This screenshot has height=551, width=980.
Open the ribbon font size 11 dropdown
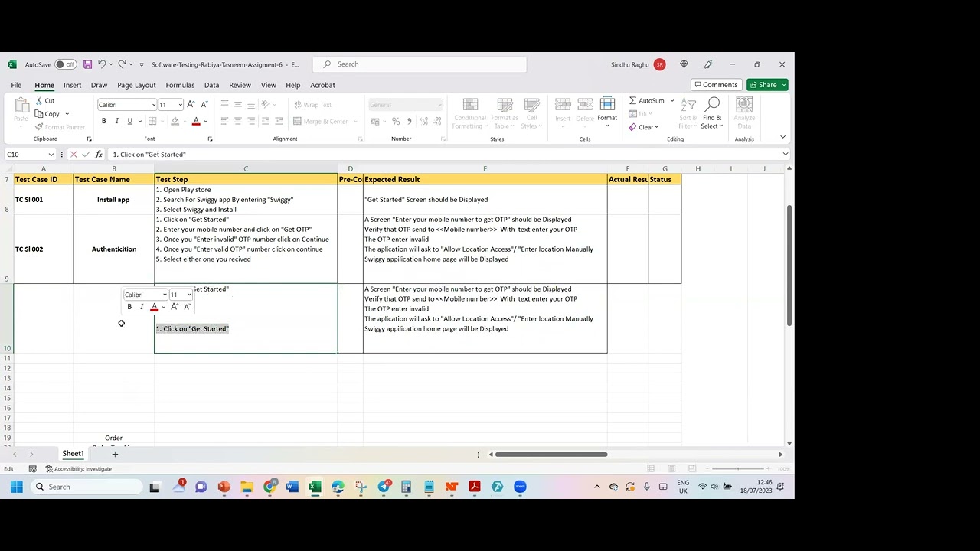pyautogui.click(x=180, y=105)
